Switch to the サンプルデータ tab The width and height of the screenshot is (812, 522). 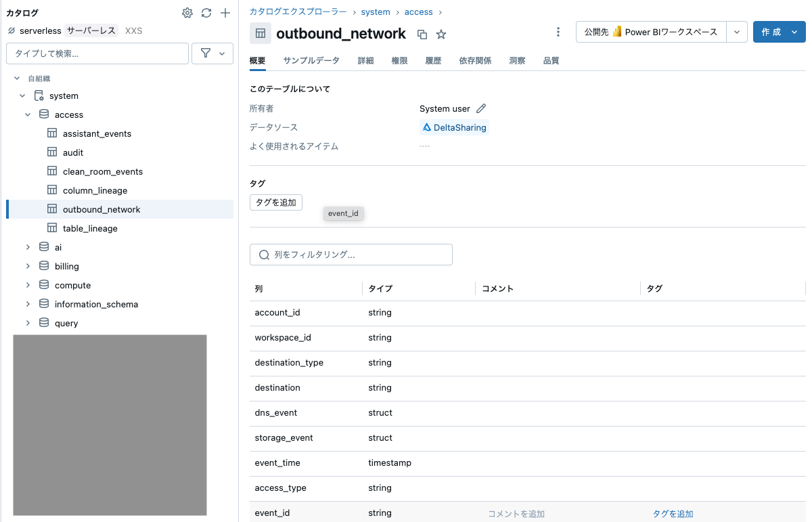point(311,60)
